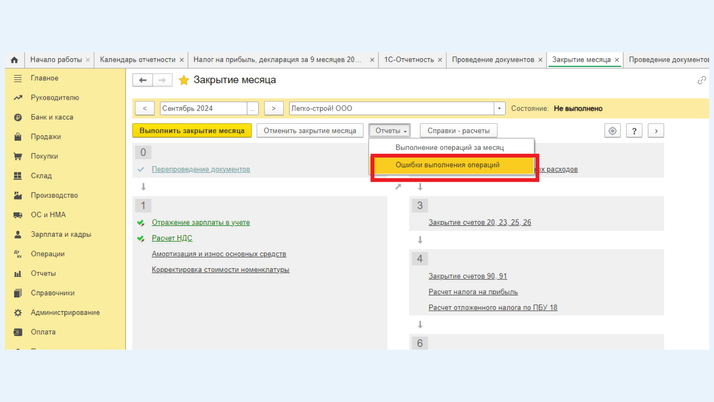Close the Календарь отчетности tab

(181, 60)
